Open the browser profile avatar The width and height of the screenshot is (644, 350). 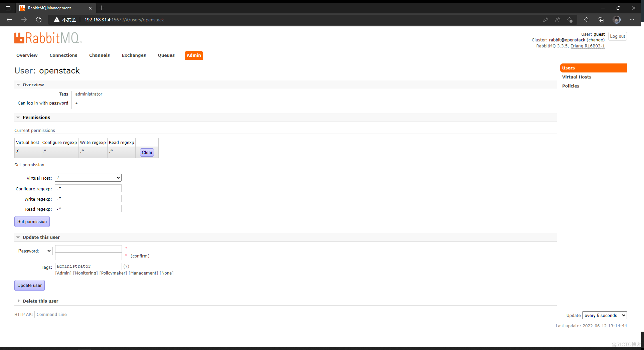617,20
